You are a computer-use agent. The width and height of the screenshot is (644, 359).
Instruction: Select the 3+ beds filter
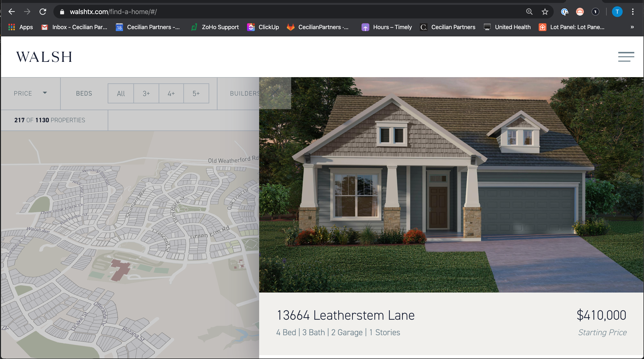click(146, 93)
